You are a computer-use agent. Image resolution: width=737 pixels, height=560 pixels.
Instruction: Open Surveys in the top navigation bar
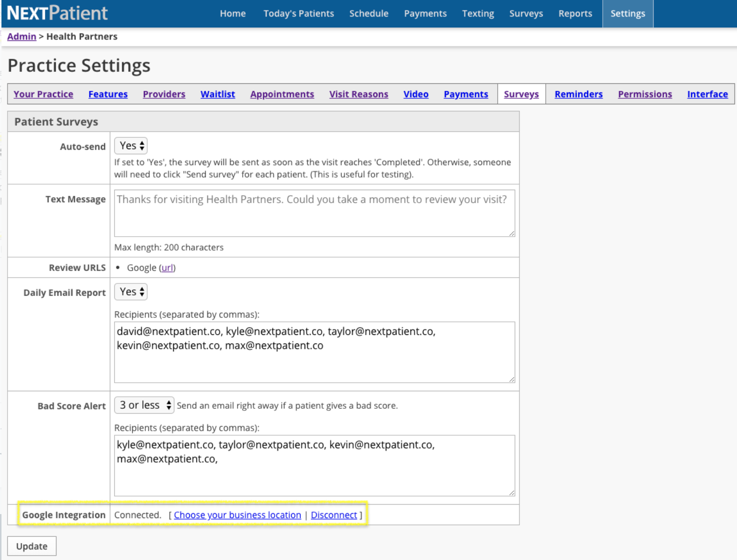[526, 13]
